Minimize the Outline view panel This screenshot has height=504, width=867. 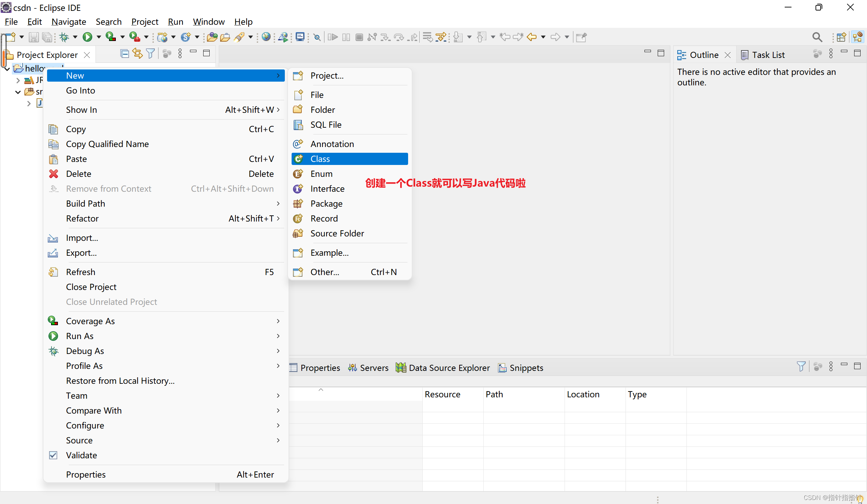tap(844, 52)
